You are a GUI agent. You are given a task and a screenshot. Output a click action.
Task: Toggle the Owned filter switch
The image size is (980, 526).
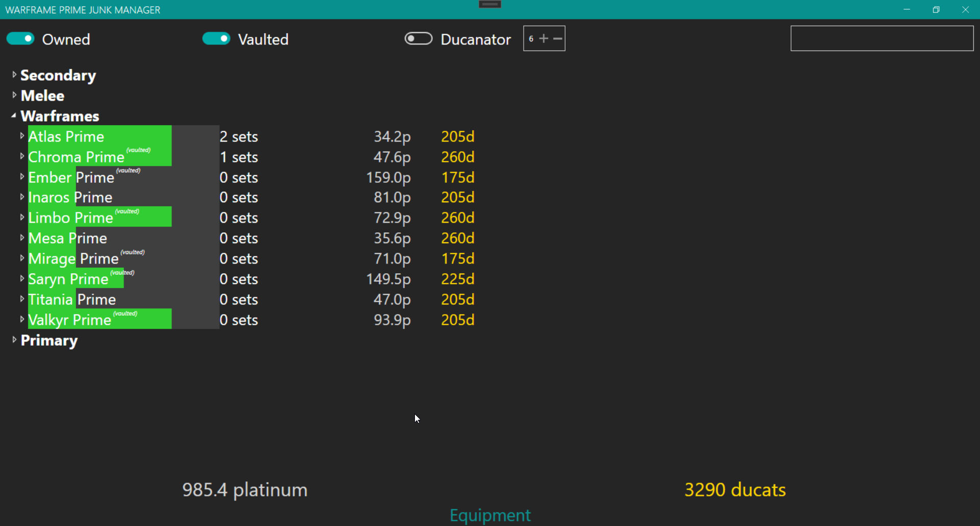pyautogui.click(x=20, y=39)
